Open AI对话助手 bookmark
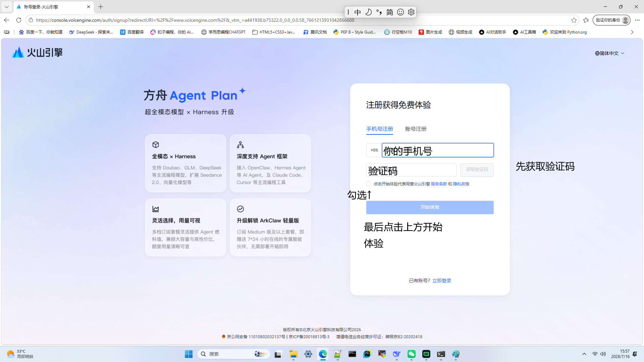 pyautogui.click(x=492, y=32)
